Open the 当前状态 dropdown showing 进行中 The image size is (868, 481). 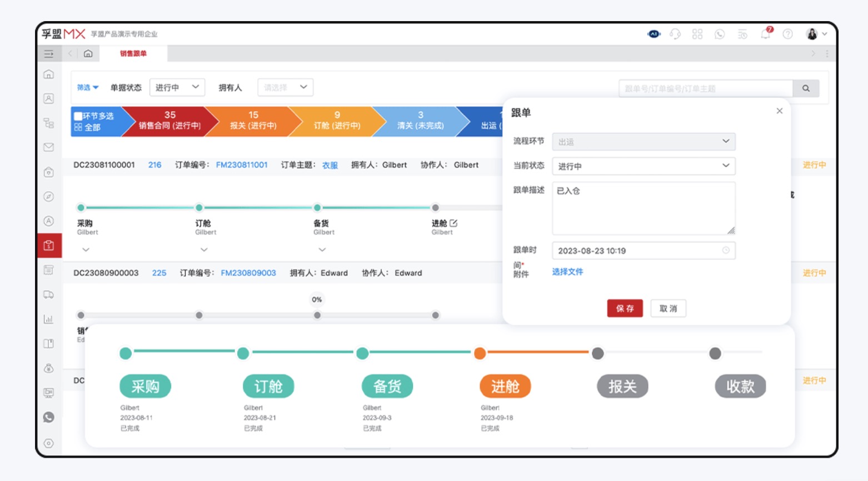point(643,166)
